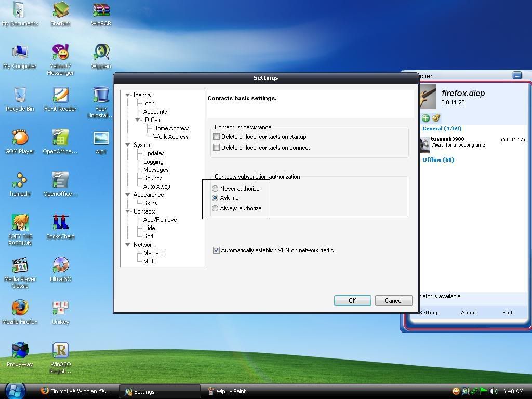
Task: Collapse the ID Card tree node arrow
Action: coord(137,120)
